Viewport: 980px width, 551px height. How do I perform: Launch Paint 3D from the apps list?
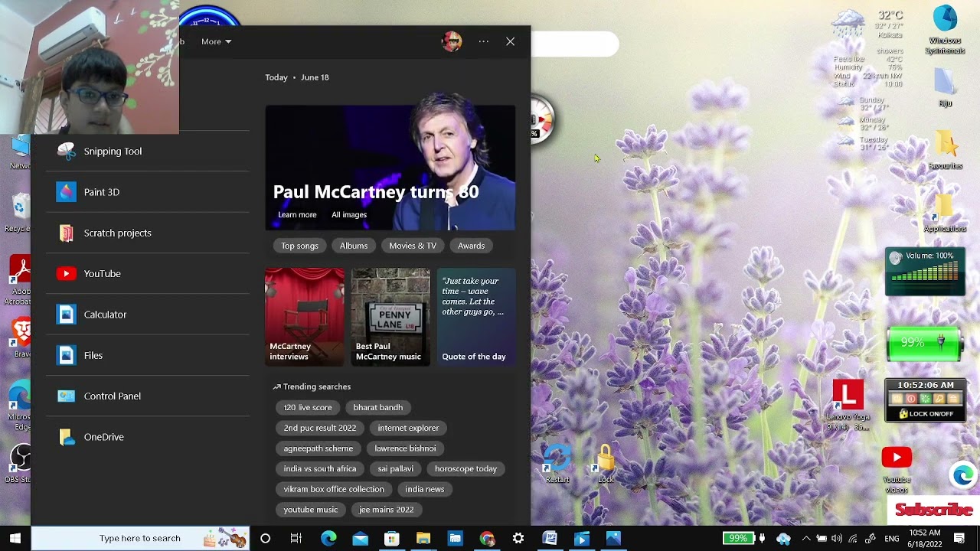(x=148, y=192)
